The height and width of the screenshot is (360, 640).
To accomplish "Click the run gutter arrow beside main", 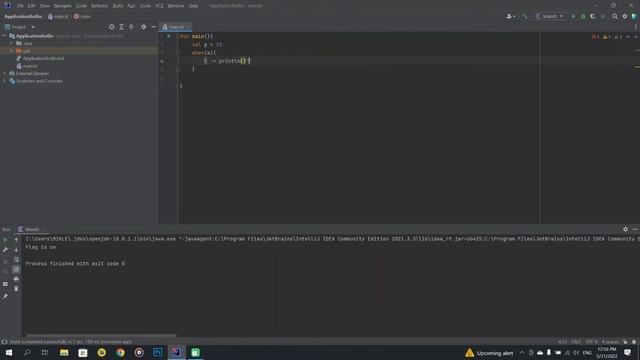I will [x=169, y=36].
